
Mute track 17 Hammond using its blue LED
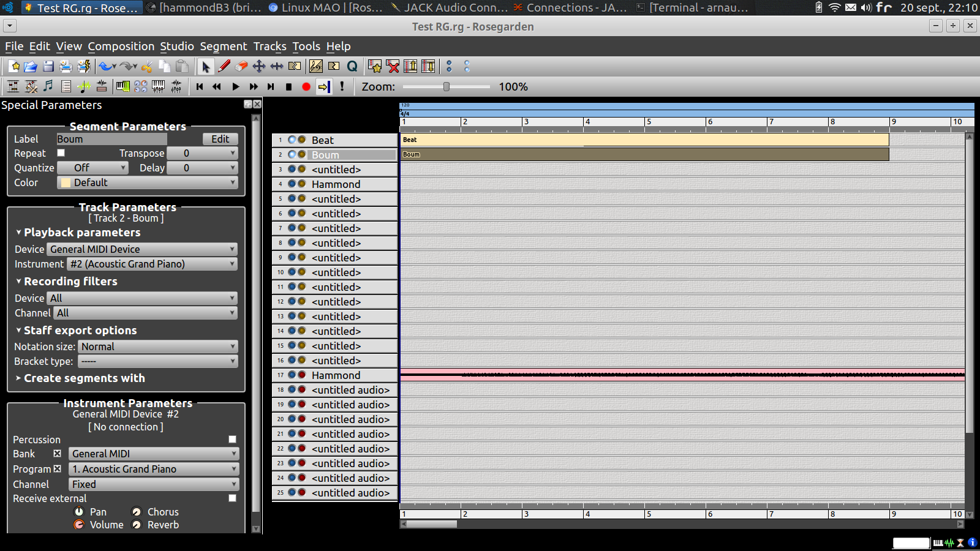[292, 375]
